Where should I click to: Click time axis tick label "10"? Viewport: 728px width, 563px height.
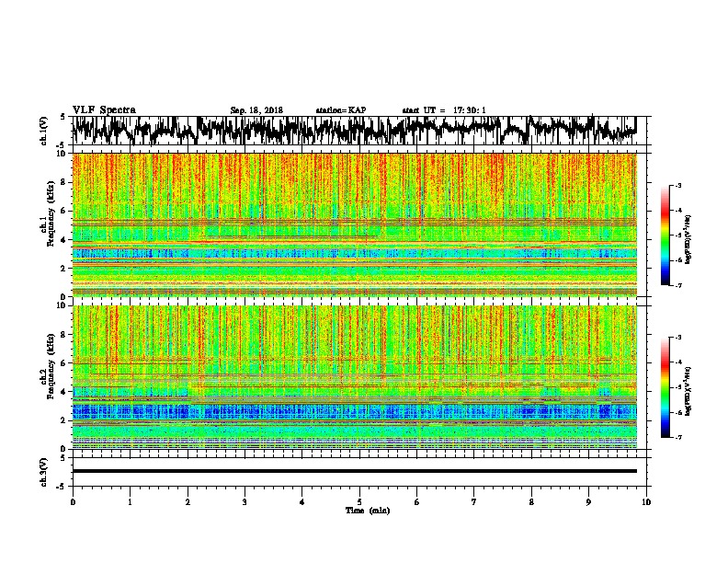(646, 502)
